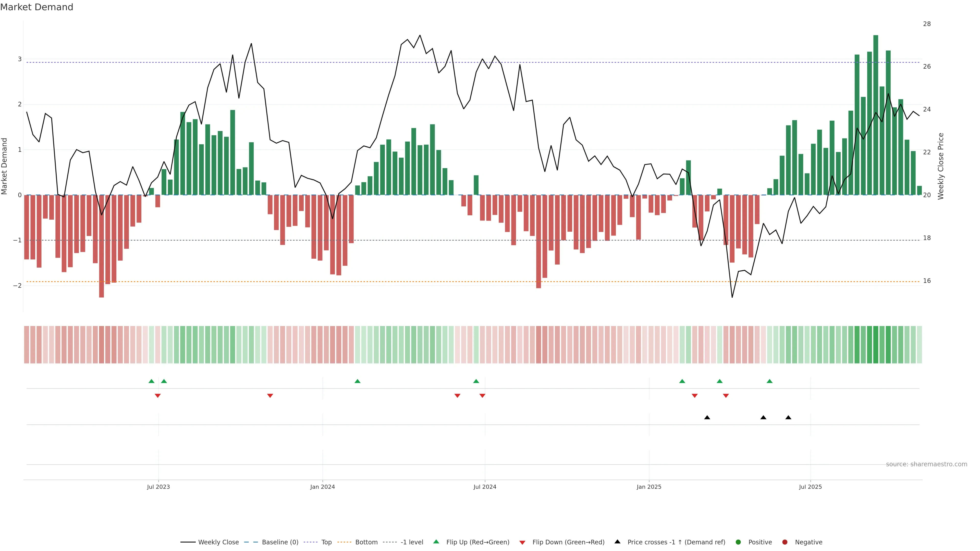Click the Market Demand chart title
Image resolution: width=980 pixels, height=551 pixels.
(36, 7)
